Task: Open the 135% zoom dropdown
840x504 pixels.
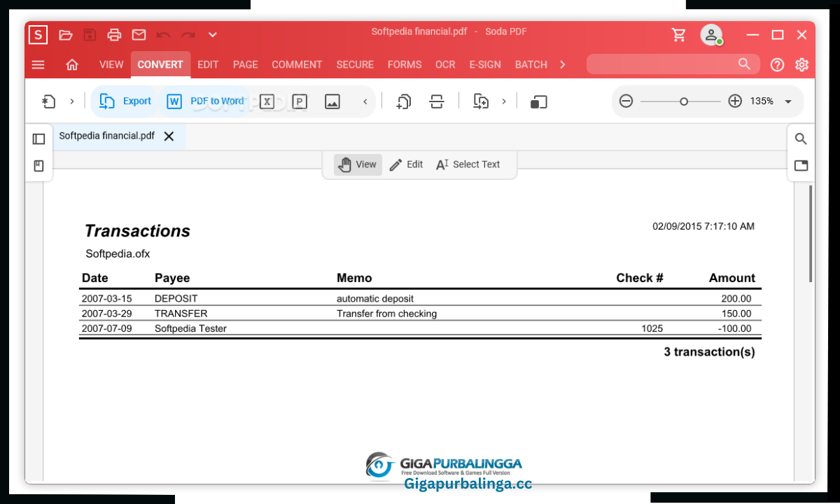Action: 788,101
